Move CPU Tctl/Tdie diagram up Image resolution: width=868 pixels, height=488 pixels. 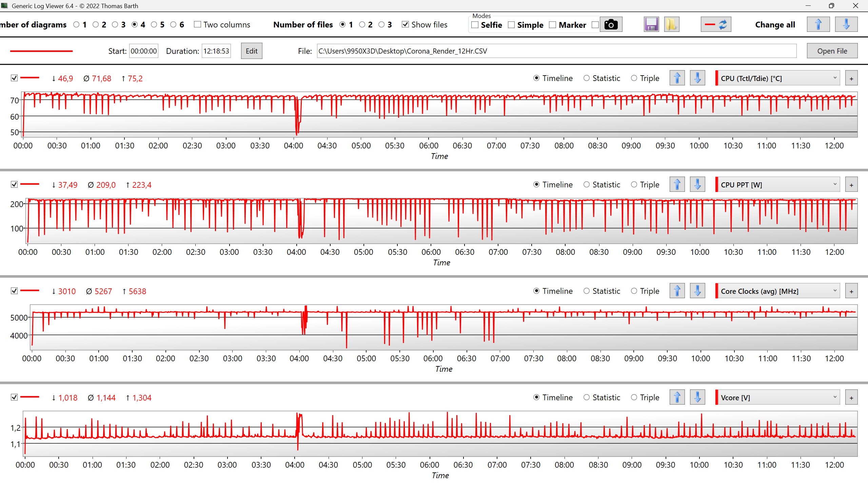(x=677, y=78)
